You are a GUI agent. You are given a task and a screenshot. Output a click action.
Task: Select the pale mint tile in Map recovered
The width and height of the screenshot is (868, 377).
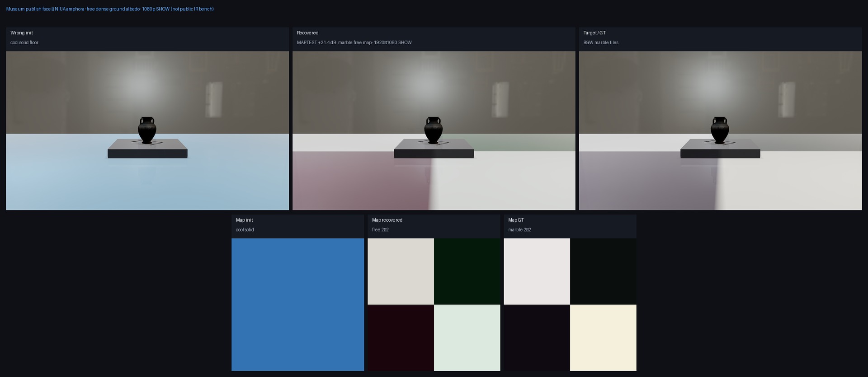[467, 338]
